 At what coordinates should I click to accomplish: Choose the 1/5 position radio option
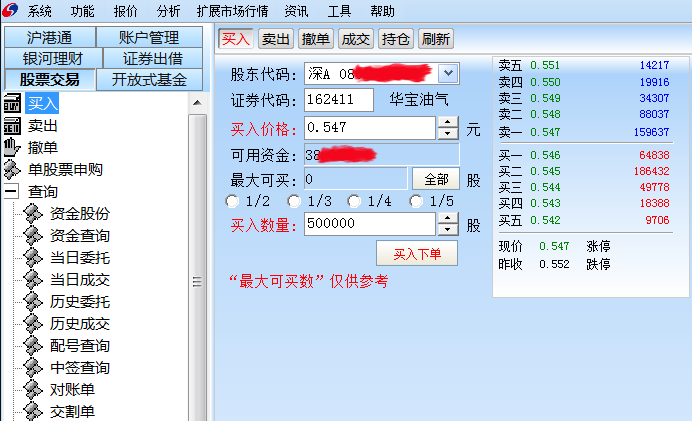[x=416, y=201]
